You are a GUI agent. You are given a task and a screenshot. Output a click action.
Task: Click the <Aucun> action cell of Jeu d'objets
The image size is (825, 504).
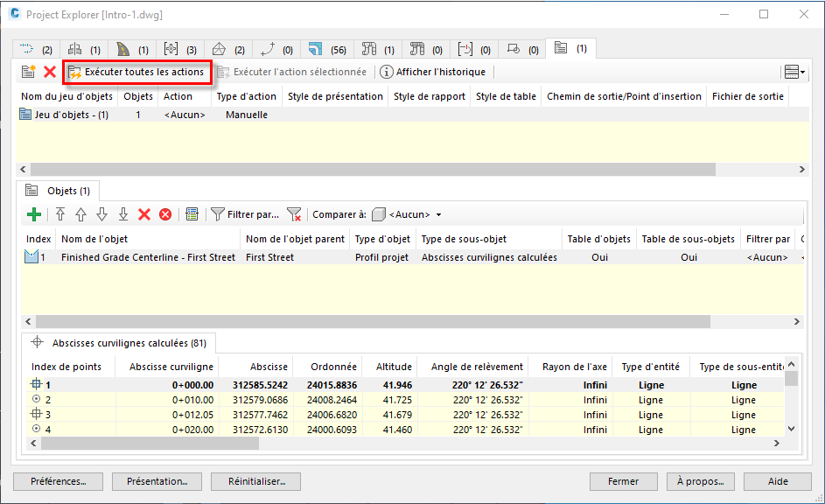coord(184,115)
